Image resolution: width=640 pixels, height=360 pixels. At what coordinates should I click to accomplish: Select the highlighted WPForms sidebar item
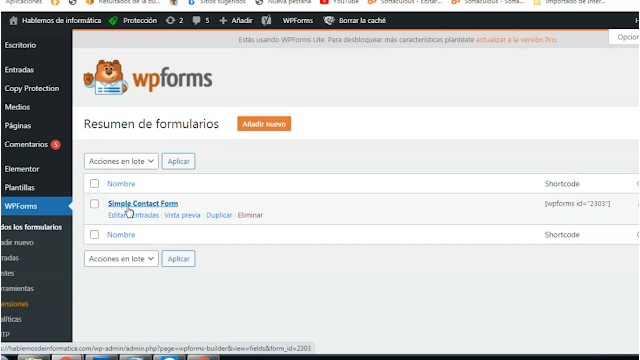(36, 206)
